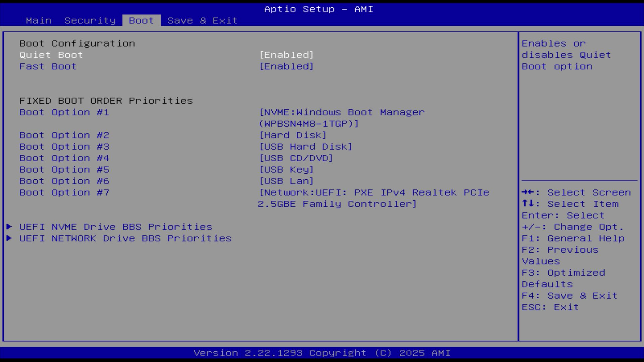Image resolution: width=644 pixels, height=362 pixels.
Task: Switch to the Security tab
Action: point(90,20)
